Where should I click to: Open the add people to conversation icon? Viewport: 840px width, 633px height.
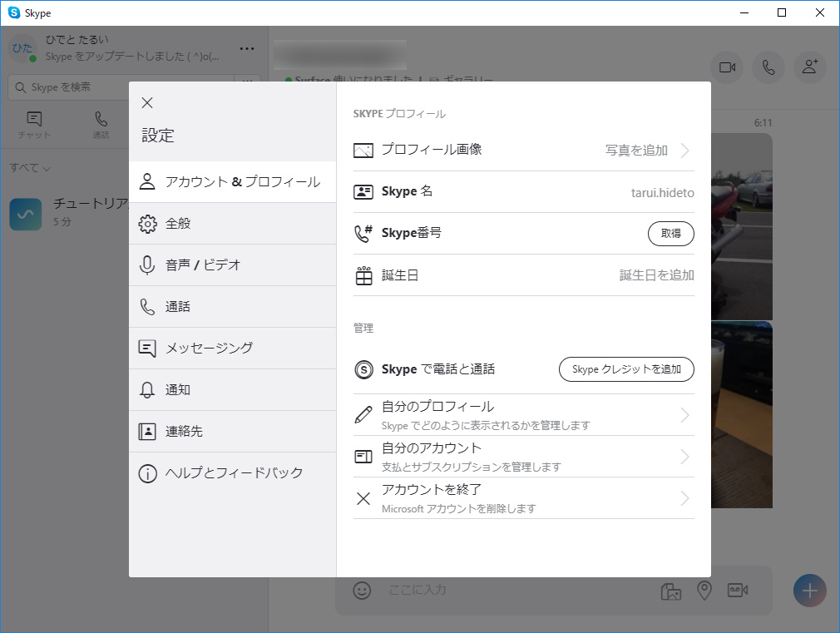tap(809, 67)
